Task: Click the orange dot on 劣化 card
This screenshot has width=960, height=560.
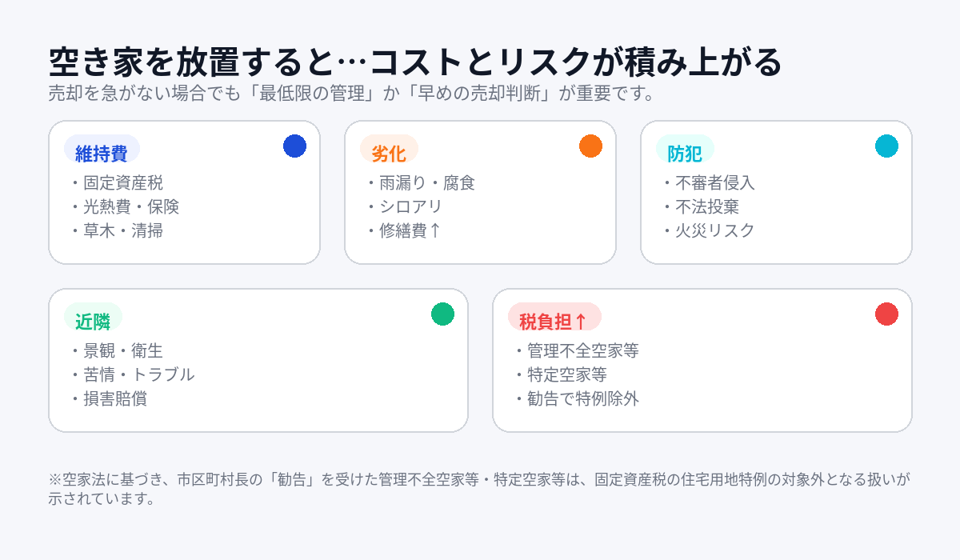Action: coord(590,146)
